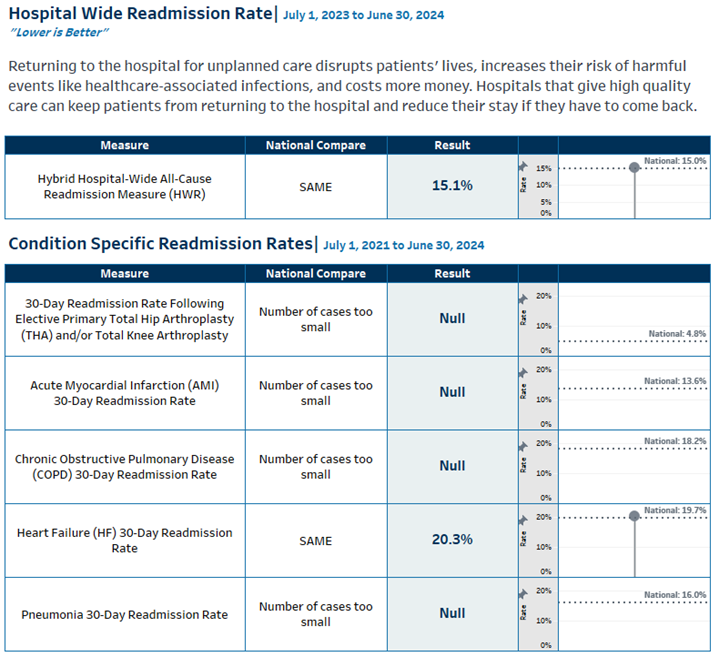Click the National Compare header in Condition Specific table
Viewport: 719px width, 657px height.
pos(315,273)
